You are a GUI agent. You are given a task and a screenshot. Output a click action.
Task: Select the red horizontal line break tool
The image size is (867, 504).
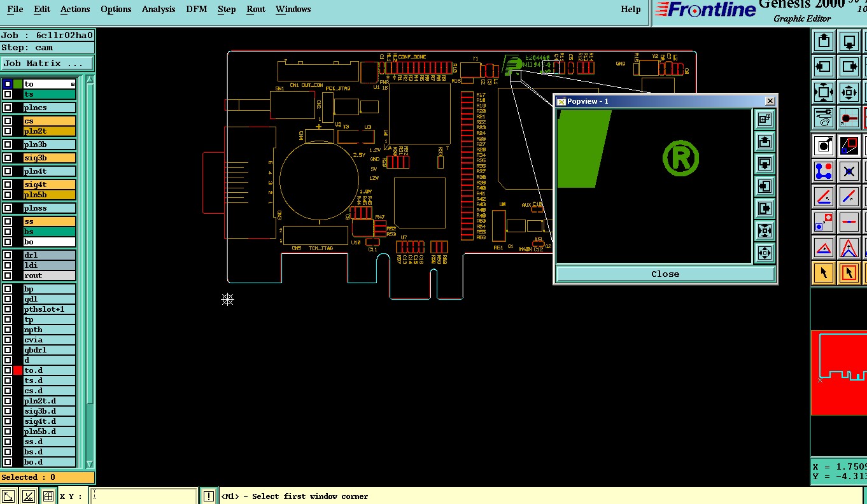(849, 222)
